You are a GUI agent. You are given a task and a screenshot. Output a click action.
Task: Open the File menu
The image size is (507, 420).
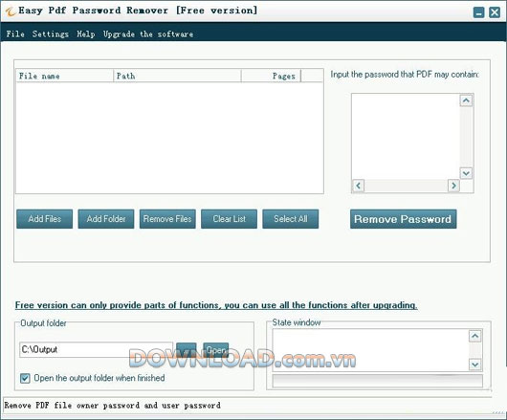tap(15, 33)
